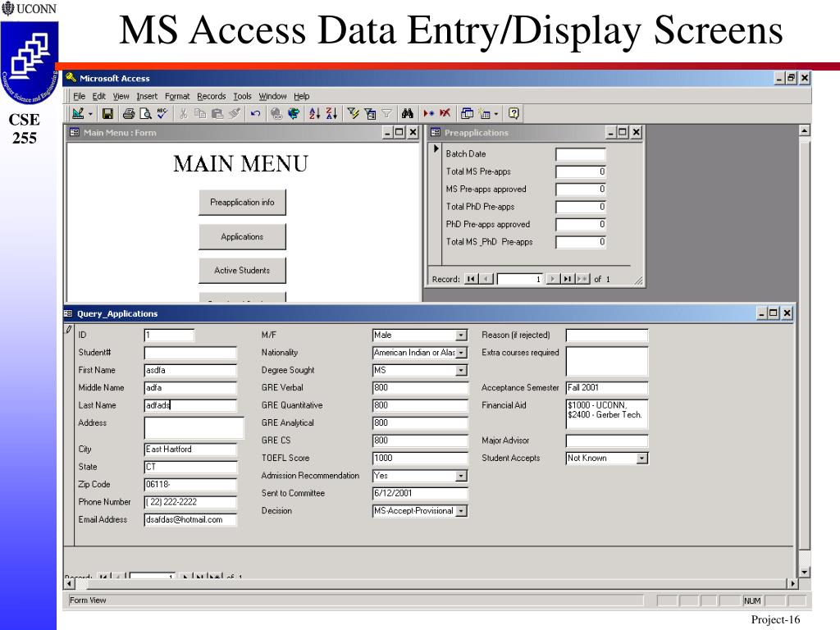Open the File menu
This screenshot has width=840, height=630.
coord(80,97)
